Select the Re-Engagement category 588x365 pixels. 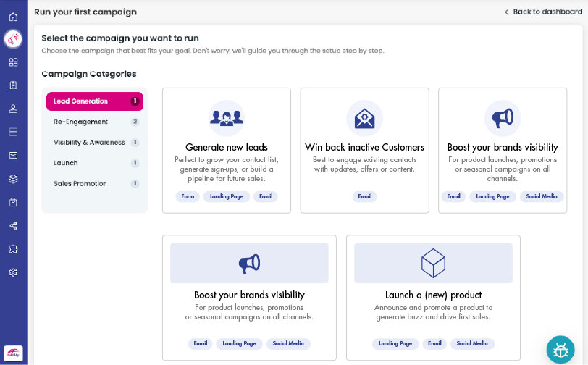tap(94, 122)
